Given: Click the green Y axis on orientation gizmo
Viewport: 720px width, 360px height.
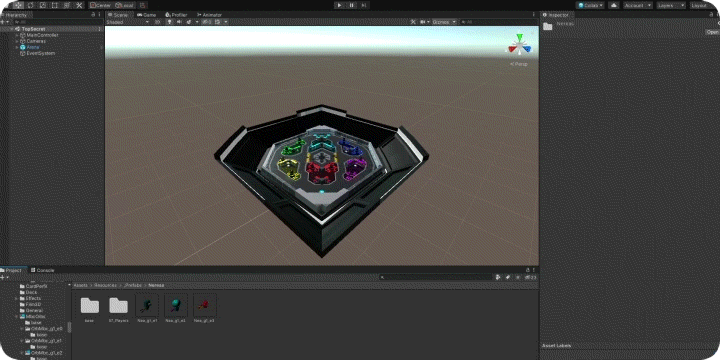Looking at the screenshot, I should tap(519, 37).
